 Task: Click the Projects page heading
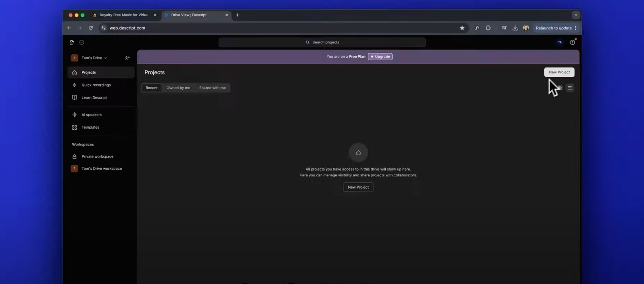pyautogui.click(x=154, y=72)
